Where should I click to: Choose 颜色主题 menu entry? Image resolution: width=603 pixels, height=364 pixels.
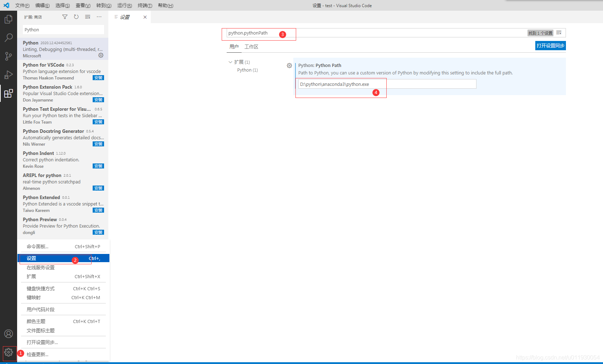(x=63, y=321)
